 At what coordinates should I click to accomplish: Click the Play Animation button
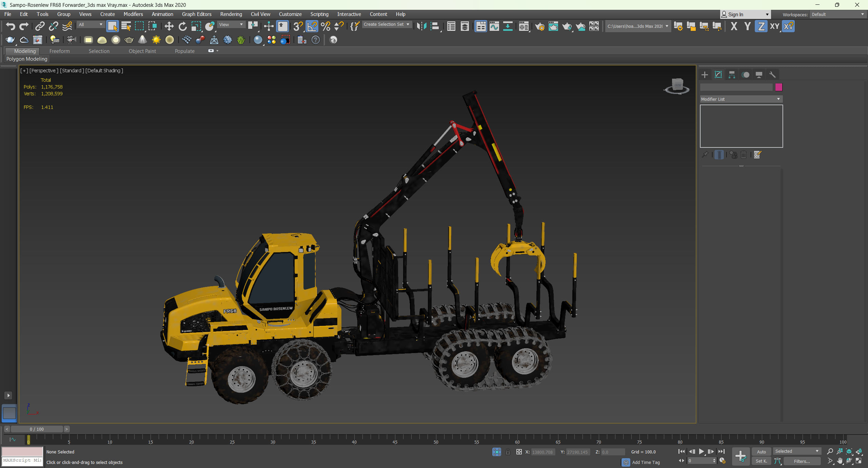(701, 451)
